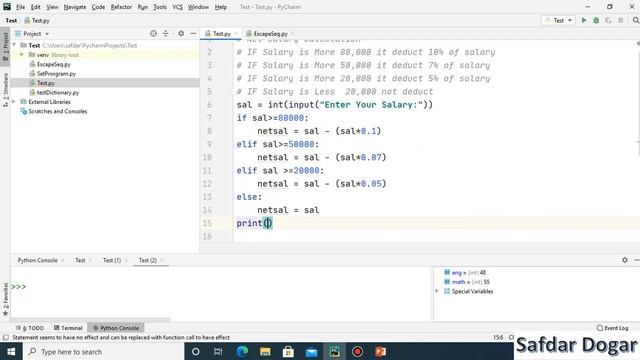This screenshot has height=360, width=640.
Task: Open Task View on taskbar
Action: [x=218, y=351]
